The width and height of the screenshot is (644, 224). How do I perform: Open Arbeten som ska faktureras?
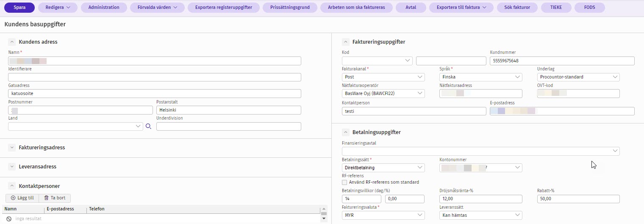[356, 7]
